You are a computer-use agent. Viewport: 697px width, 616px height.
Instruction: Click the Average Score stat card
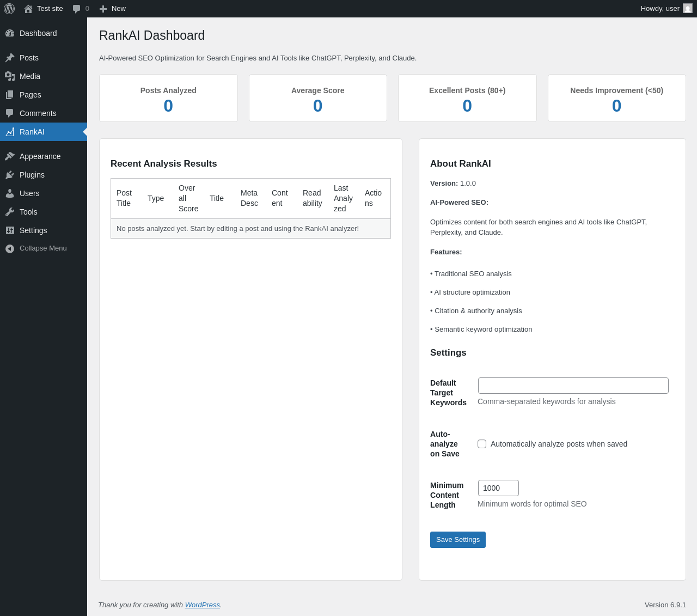point(318,98)
